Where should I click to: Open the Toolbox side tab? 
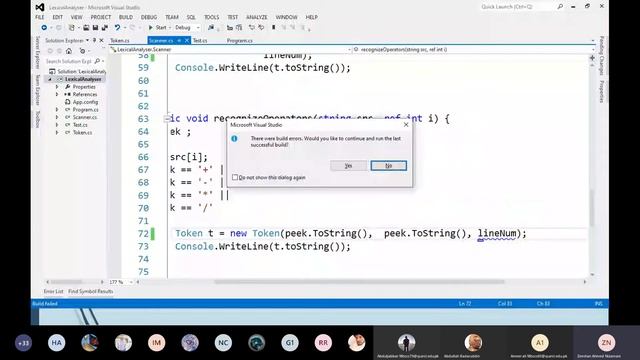(x=37, y=119)
